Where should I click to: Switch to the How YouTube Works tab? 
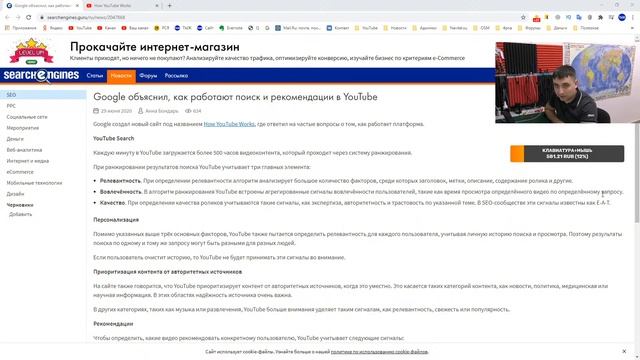point(122,6)
